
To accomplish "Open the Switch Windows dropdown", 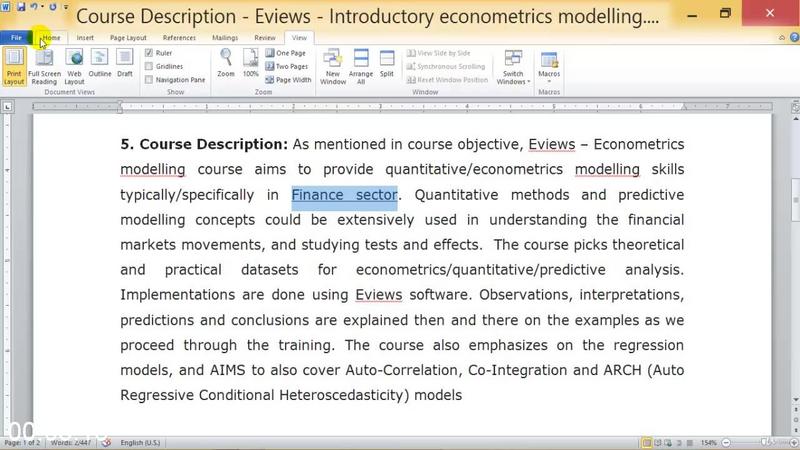I will pyautogui.click(x=513, y=67).
